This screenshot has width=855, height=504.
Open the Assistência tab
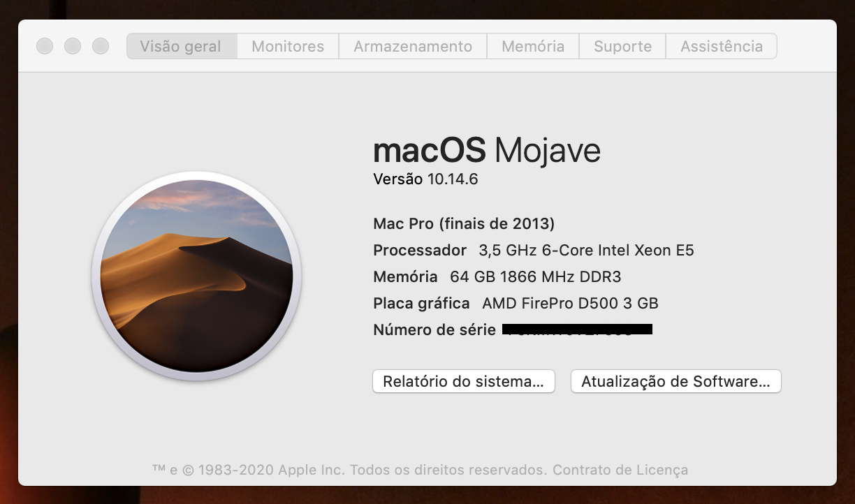(x=721, y=47)
